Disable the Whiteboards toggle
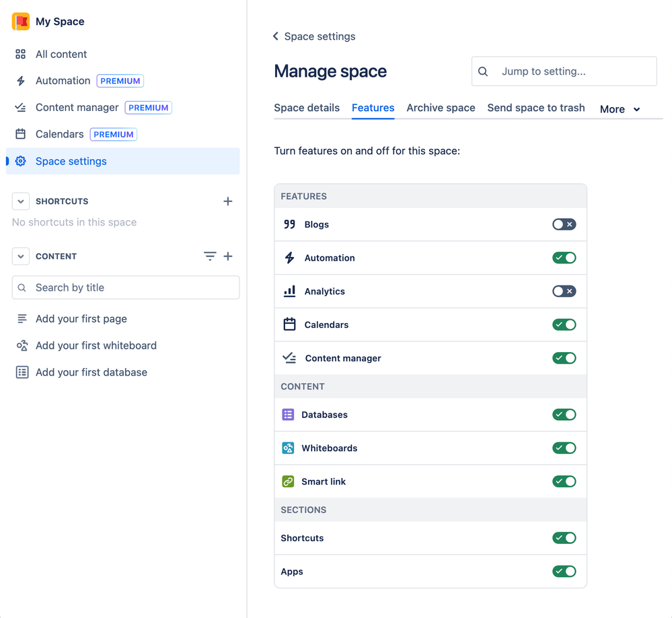This screenshot has height=618, width=672. tap(564, 448)
